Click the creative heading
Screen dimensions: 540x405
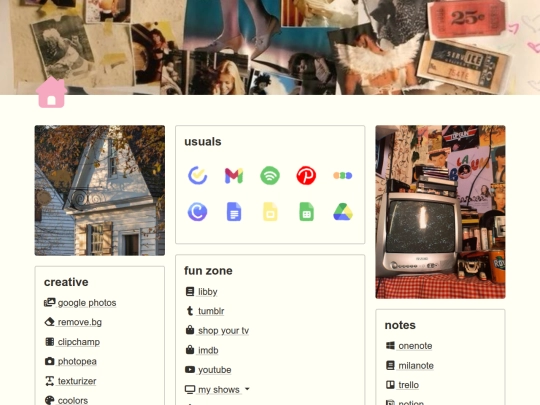point(66,282)
